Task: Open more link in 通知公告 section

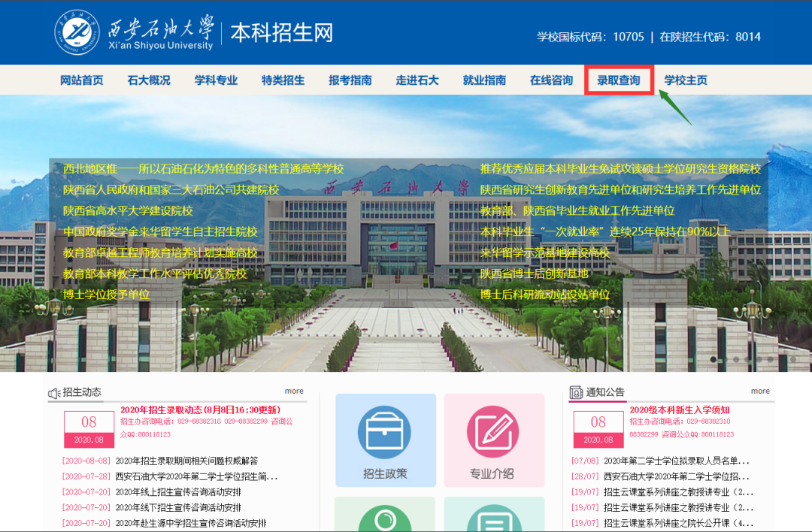Action: click(760, 391)
